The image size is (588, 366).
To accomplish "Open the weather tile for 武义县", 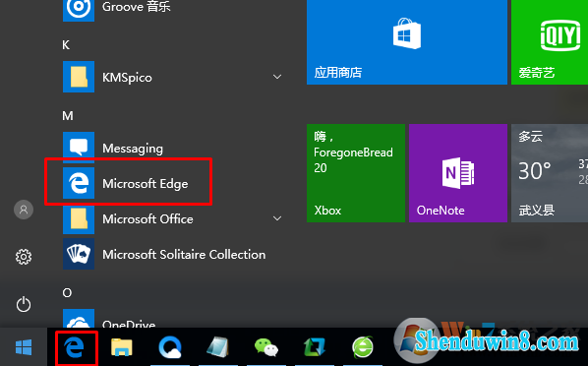I will pos(550,173).
